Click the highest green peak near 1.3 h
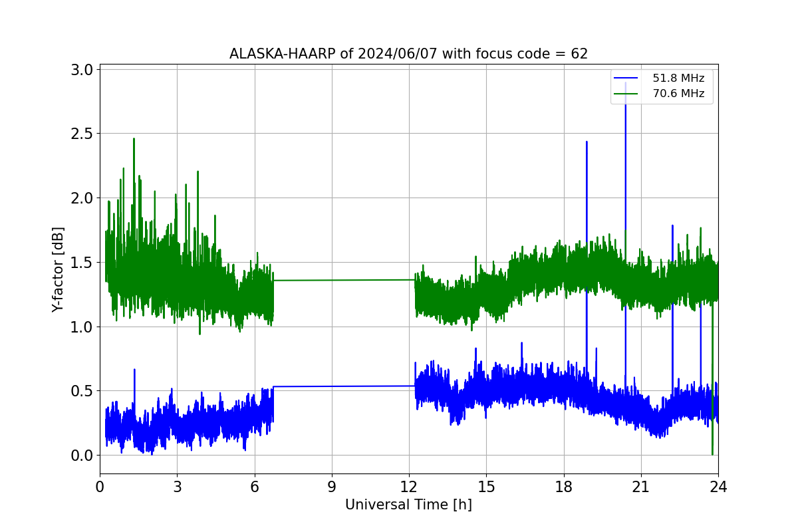 point(134,140)
